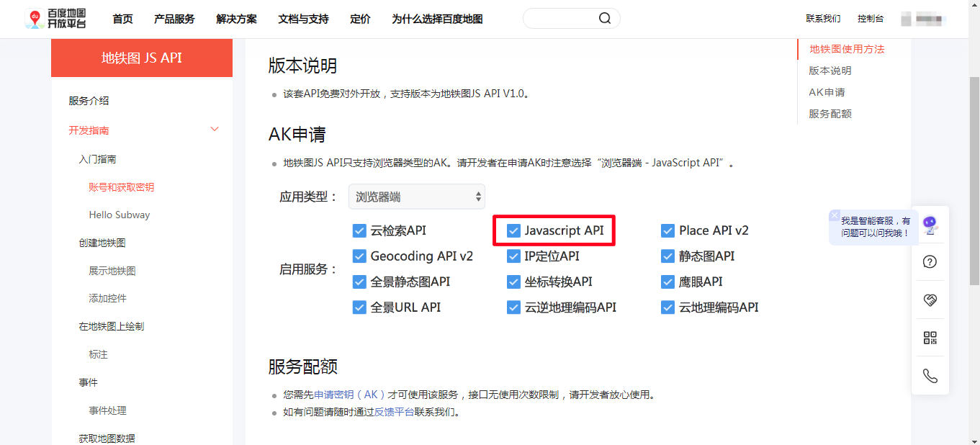Viewport: 980px width, 445px height.
Task: Toggle the 云地理编码API checkbox
Action: click(x=668, y=307)
